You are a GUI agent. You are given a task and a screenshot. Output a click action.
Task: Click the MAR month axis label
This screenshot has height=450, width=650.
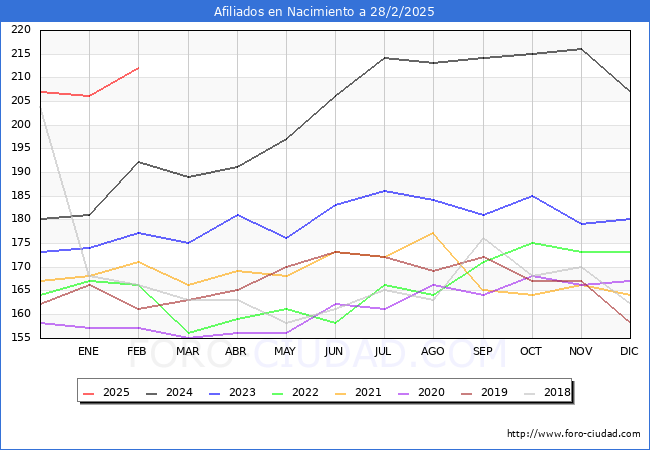[187, 351]
